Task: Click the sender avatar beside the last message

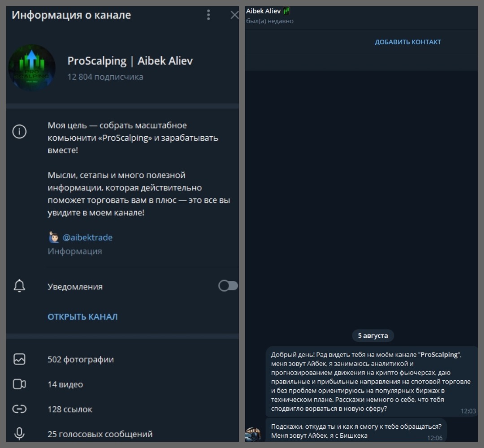Action: [x=253, y=434]
